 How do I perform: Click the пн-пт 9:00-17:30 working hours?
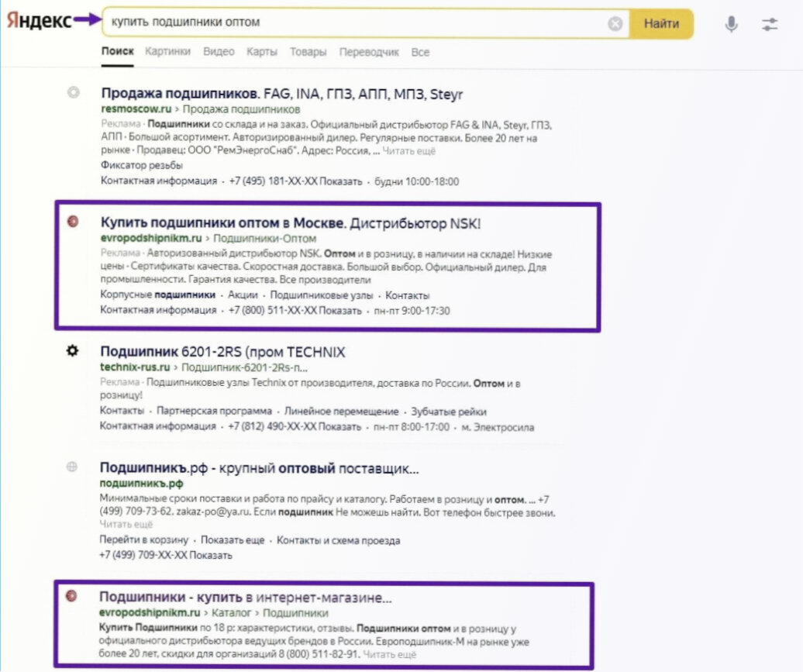click(412, 311)
